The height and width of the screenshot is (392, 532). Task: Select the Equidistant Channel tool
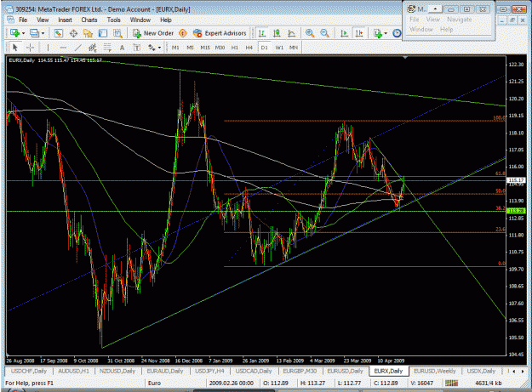click(x=92, y=48)
